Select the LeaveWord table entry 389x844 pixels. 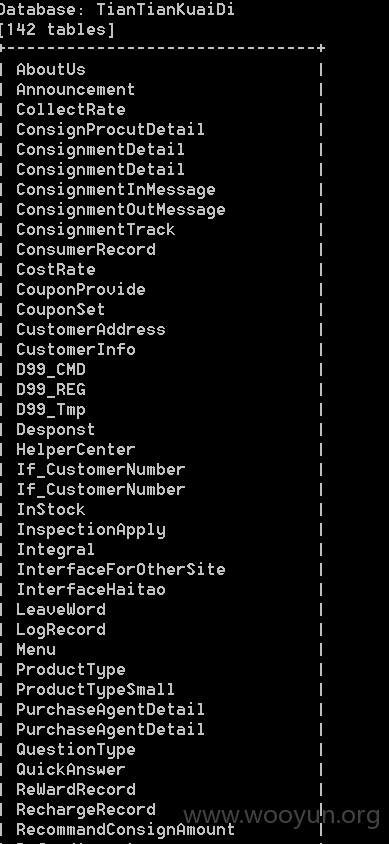(x=61, y=609)
